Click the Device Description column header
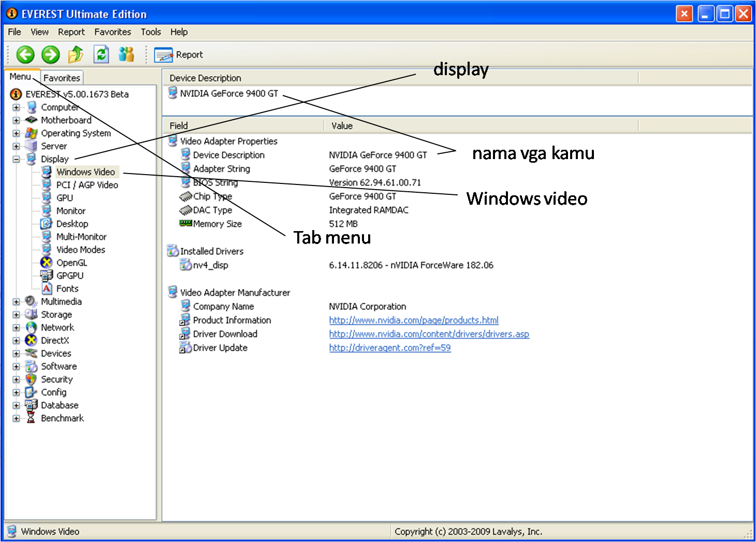The height and width of the screenshot is (542, 756). [401, 78]
